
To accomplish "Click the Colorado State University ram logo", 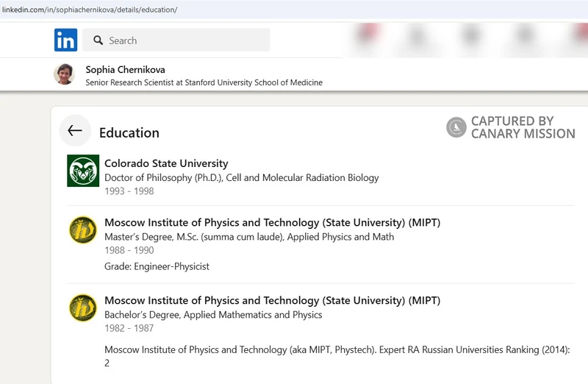I will (83, 171).
